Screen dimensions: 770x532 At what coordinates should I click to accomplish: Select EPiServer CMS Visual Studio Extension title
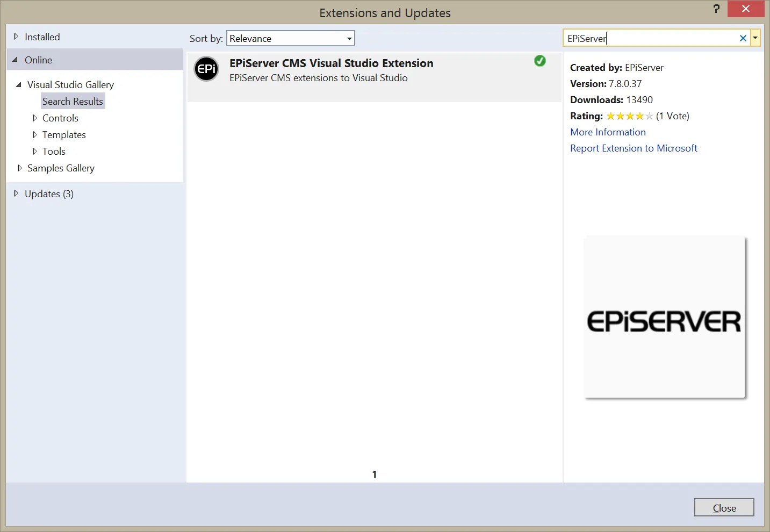(x=331, y=63)
